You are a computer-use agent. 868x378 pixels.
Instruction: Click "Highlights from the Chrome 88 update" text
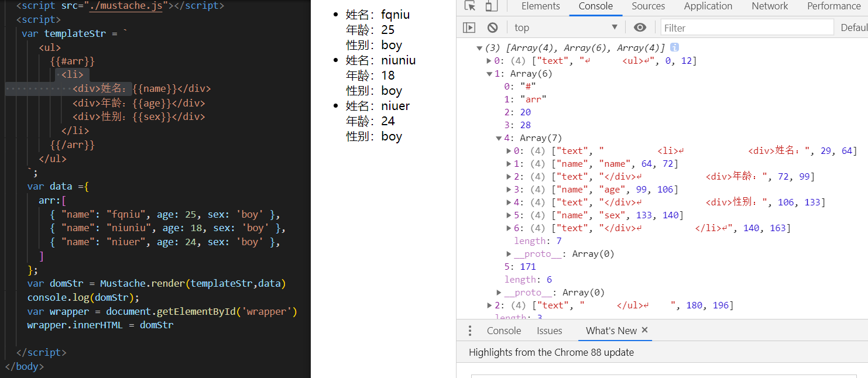click(x=551, y=352)
